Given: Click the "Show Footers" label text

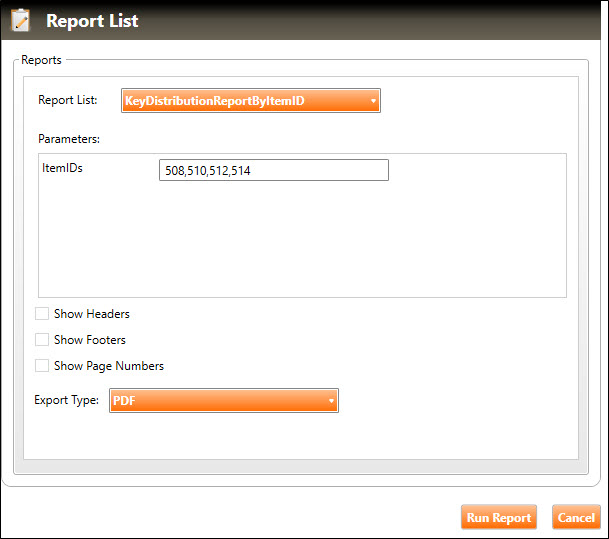Looking at the screenshot, I should point(90,340).
